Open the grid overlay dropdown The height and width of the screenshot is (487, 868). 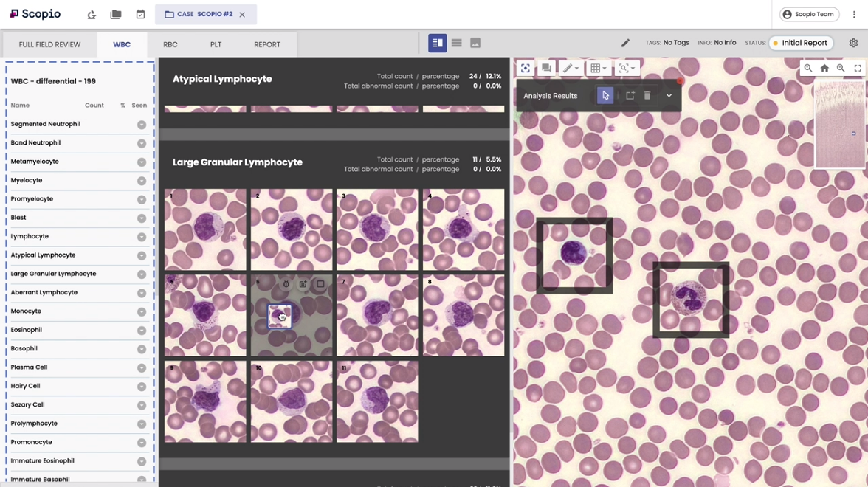pos(599,68)
